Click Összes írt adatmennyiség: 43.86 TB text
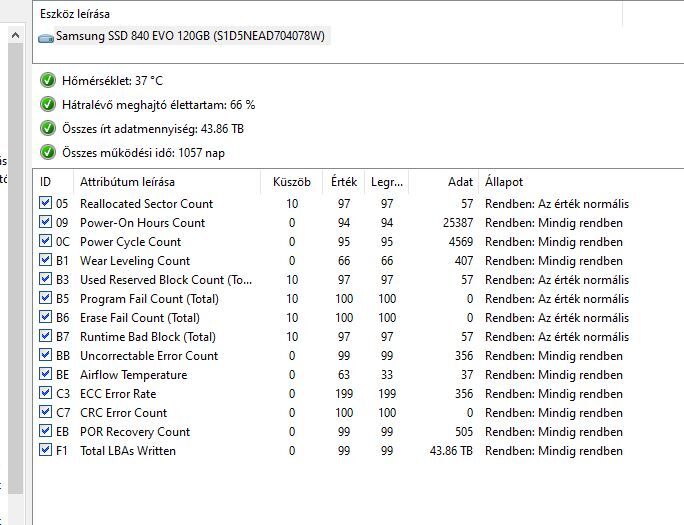Screen dimensions: 684x525 click(x=153, y=129)
